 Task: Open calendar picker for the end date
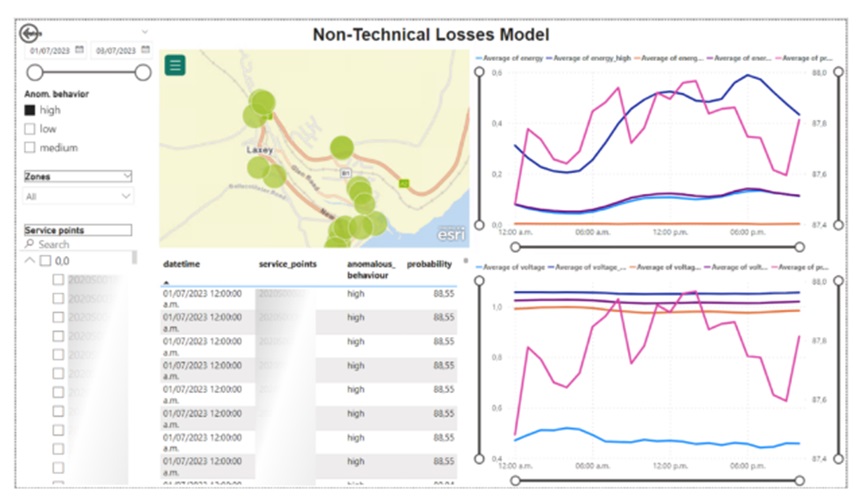pyautogui.click(x=146, y=50)
